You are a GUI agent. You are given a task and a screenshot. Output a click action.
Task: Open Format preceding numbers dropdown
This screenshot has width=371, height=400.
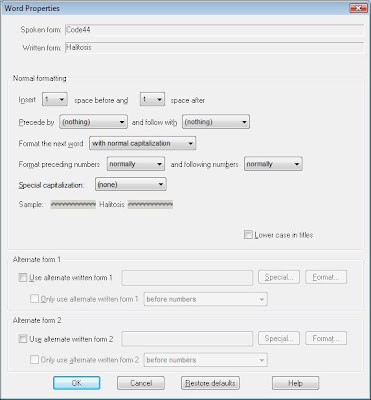click(x=136, y=164)
